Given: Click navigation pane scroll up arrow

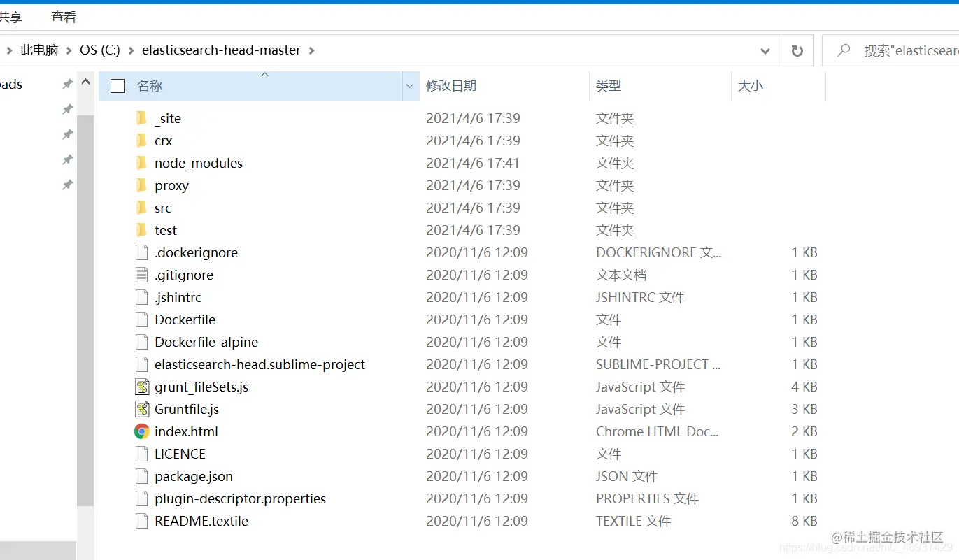Looking at the screenshot, I should [x=85, y=82].
